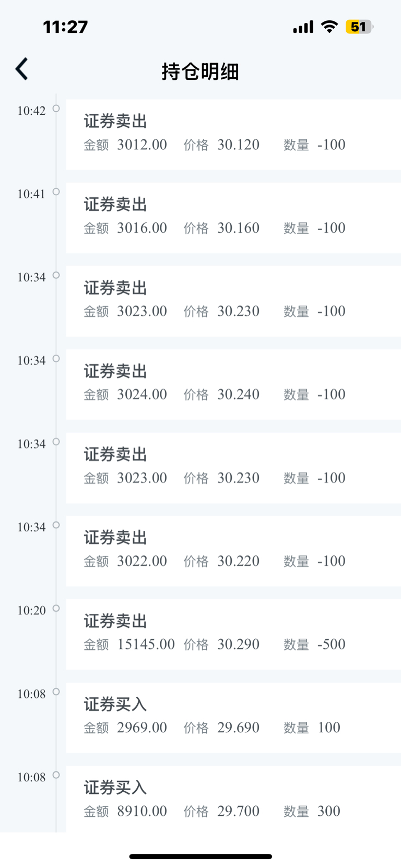Tap the 10:41 timestamp label
This screenshot has width=401, height=868.
tap(31, 194)
